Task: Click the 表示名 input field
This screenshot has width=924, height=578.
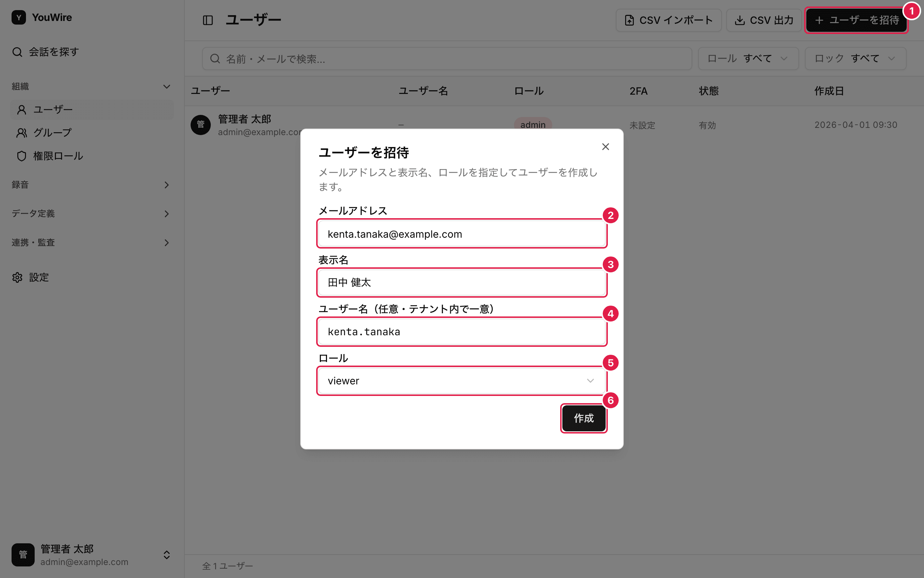Action: click(462, 282)
